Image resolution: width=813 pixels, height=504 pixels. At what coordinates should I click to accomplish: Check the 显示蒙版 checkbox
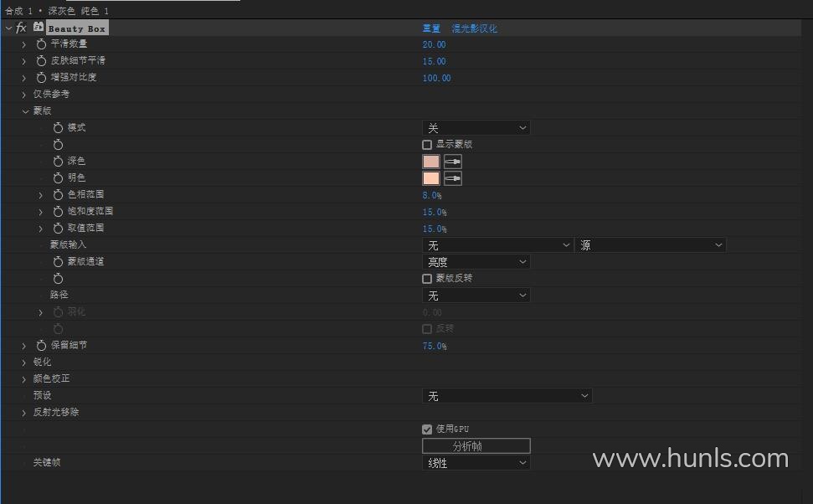[x=427, y=145]
